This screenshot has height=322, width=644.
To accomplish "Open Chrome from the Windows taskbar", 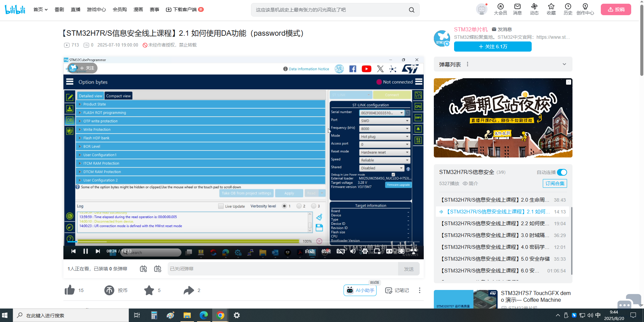I will pyautogui.click(x=220, y=315).
